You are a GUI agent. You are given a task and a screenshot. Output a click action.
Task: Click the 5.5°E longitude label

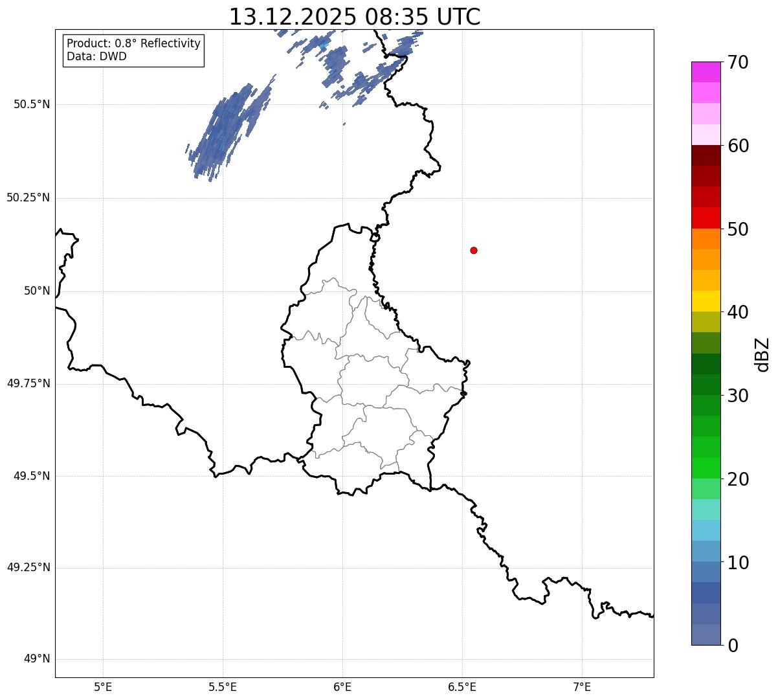223,687
